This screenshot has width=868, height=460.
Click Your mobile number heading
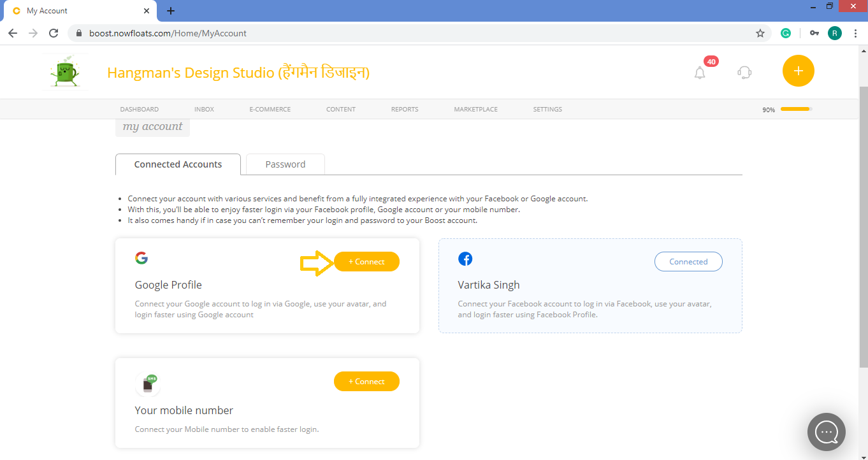coord(184,410)
